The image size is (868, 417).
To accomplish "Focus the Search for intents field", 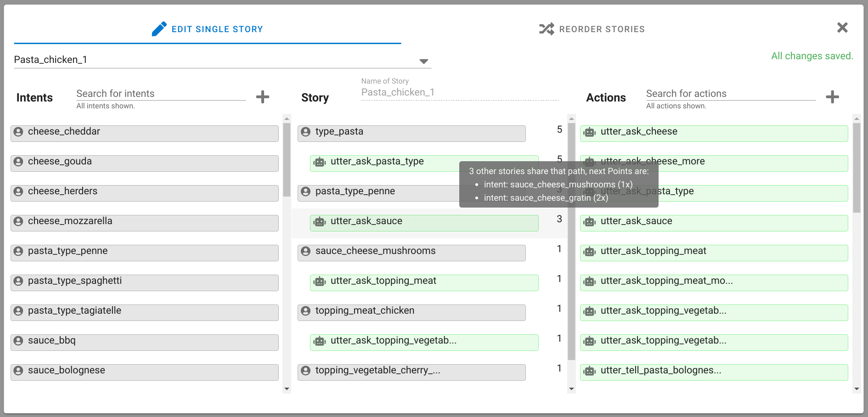I will tap(161, 94).
